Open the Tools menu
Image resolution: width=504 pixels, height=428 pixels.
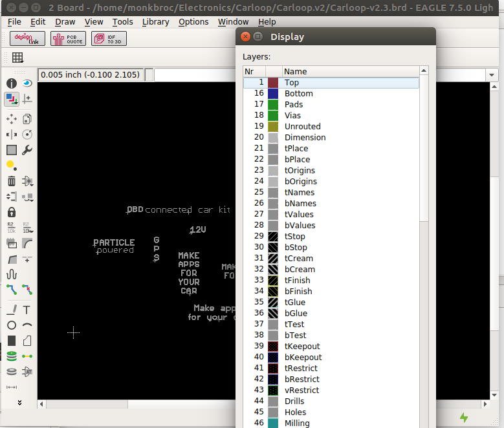(x=122, y=22)
